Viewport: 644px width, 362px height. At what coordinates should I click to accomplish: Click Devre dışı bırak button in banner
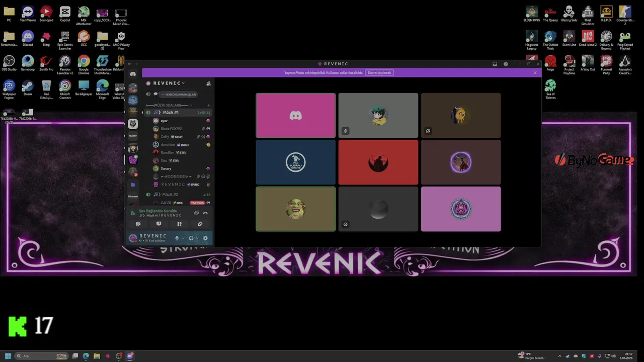coord(379,73)
